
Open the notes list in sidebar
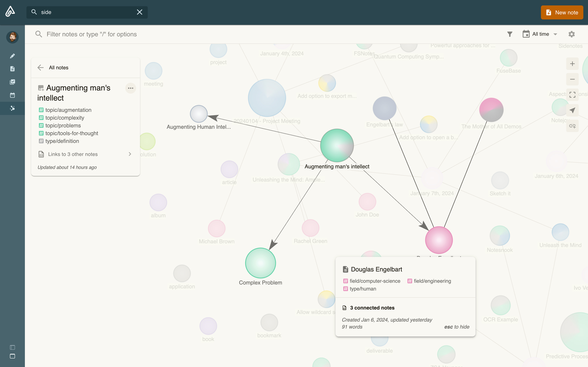coord(12,69)
